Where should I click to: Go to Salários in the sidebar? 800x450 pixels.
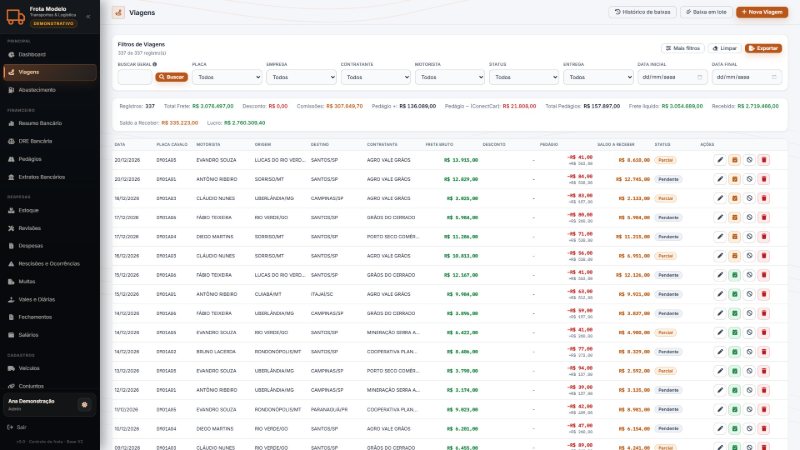click(49, 335)
